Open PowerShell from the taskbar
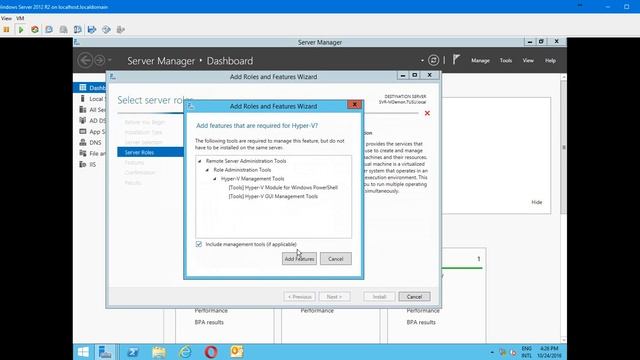This screenshot has width=640, height=360. click(132, 352)
